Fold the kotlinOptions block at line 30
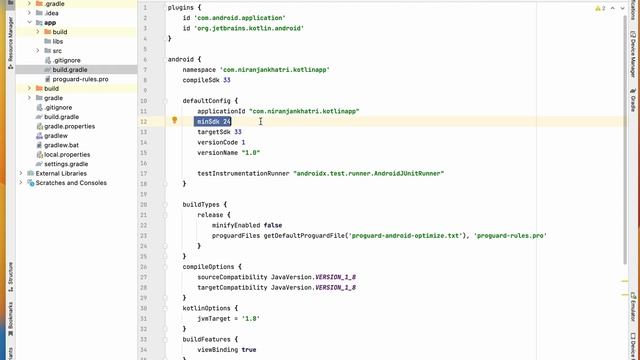Image resolution: width=640 pixels, height=360 pixels. pos(165,308)
